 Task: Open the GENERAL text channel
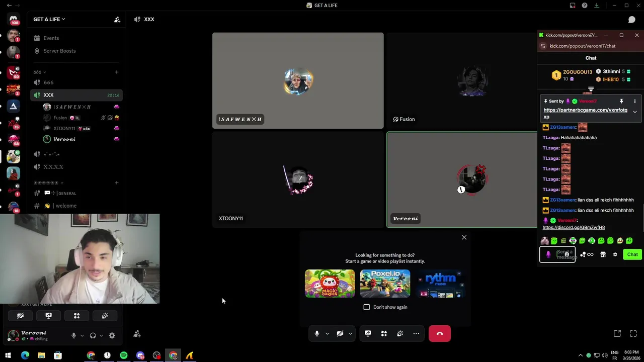point(76,194)
